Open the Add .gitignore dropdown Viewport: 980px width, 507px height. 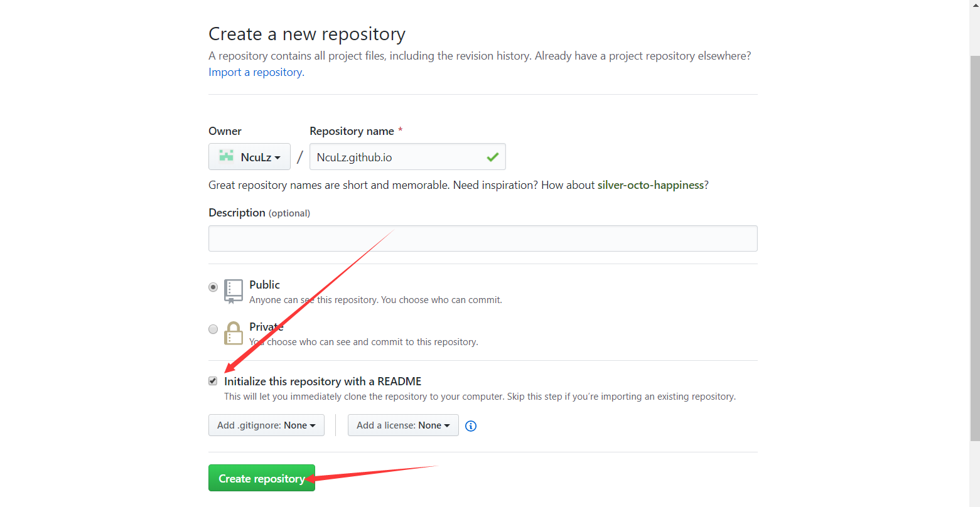[x=266, y=425]
